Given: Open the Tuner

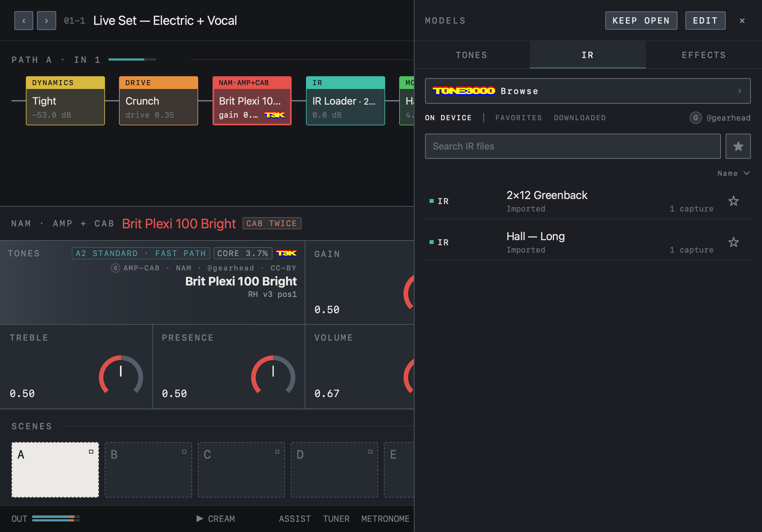Looking at the screenshot, I should (336, 518).
